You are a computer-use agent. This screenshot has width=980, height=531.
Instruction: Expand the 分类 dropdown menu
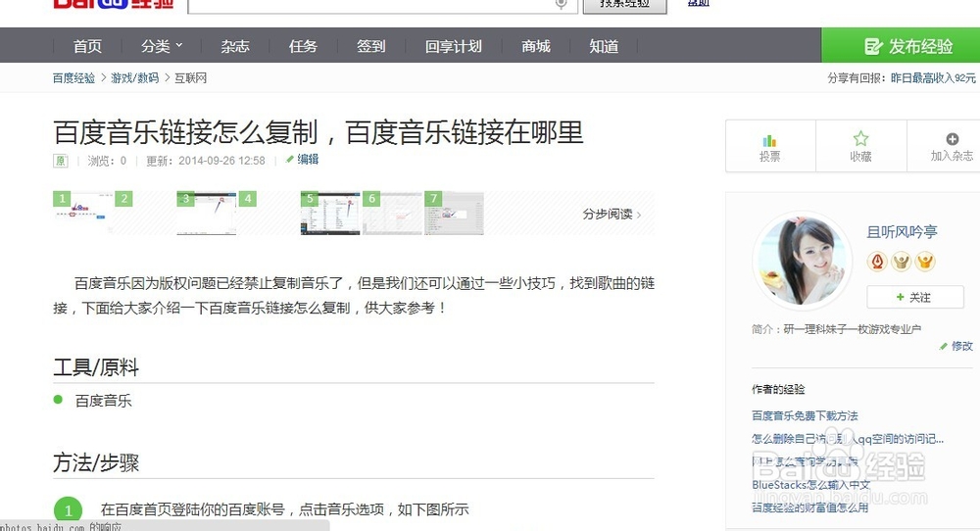point(162,46)
